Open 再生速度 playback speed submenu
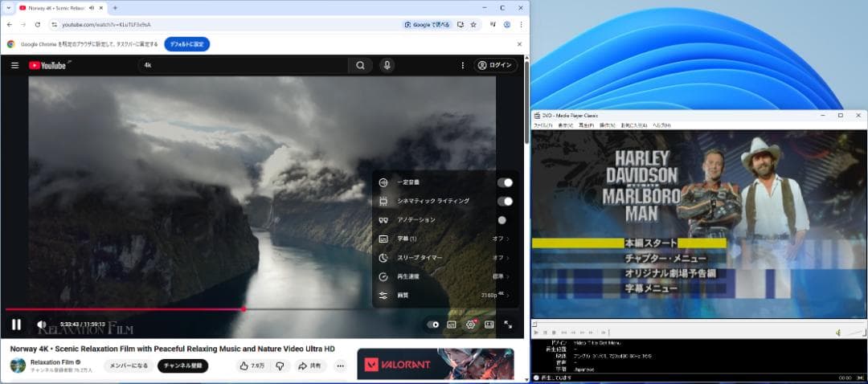Viewport: 868px width, 384px height. (445, 276)
